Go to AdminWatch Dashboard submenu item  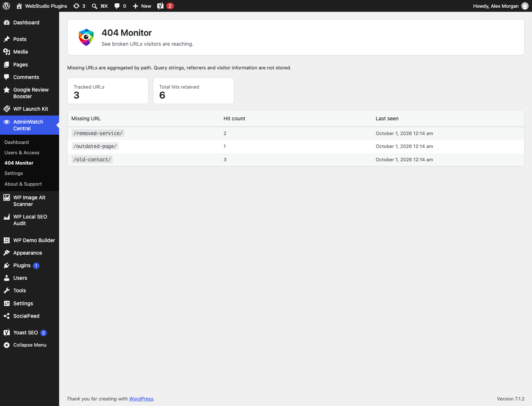pos(17,142)
